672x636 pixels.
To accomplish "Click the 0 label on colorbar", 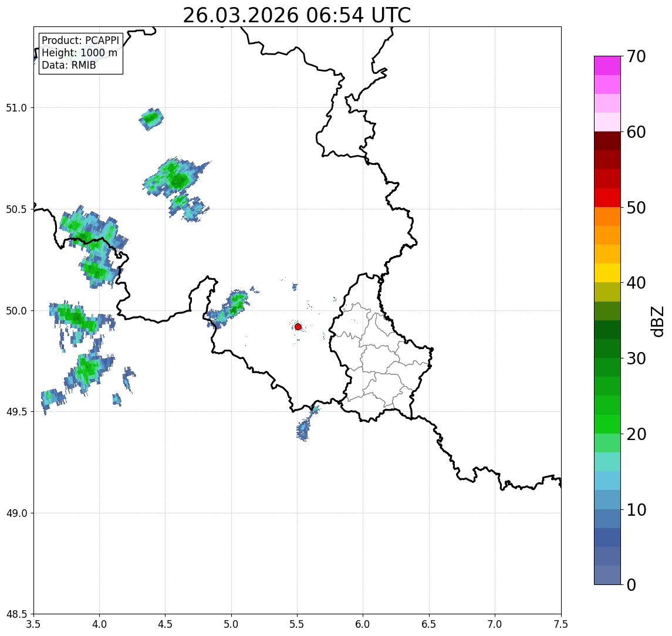I will point(632,584).
